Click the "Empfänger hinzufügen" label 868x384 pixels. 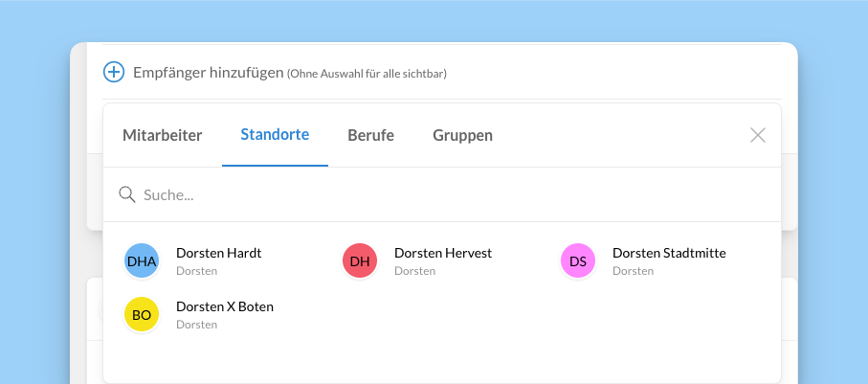[209, 72]
